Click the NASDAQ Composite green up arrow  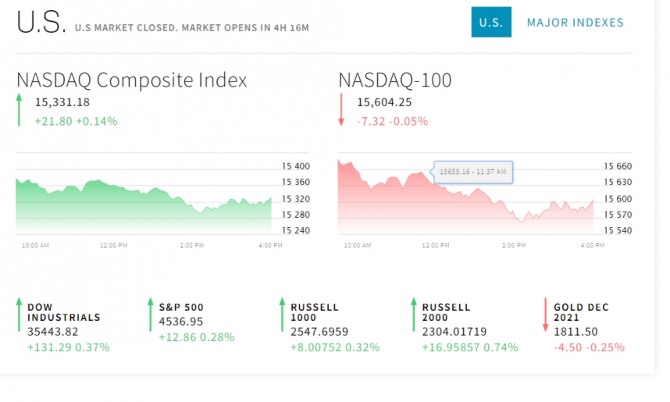point(19,110)
